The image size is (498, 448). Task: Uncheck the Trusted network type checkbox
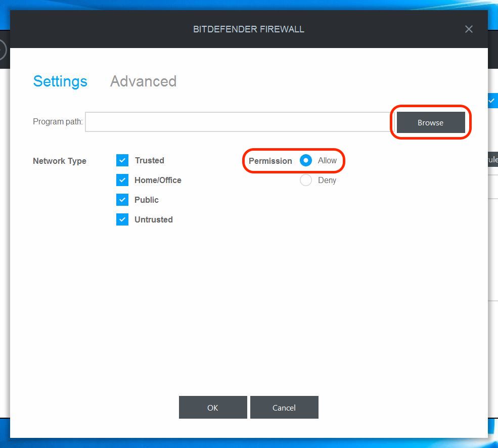coord(122,160)
